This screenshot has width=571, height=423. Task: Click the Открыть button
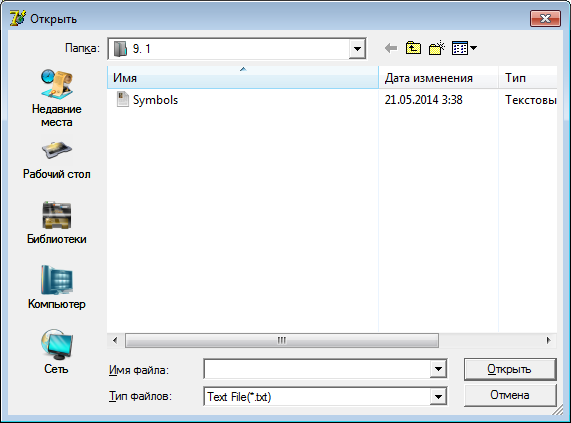coord(510,369)
